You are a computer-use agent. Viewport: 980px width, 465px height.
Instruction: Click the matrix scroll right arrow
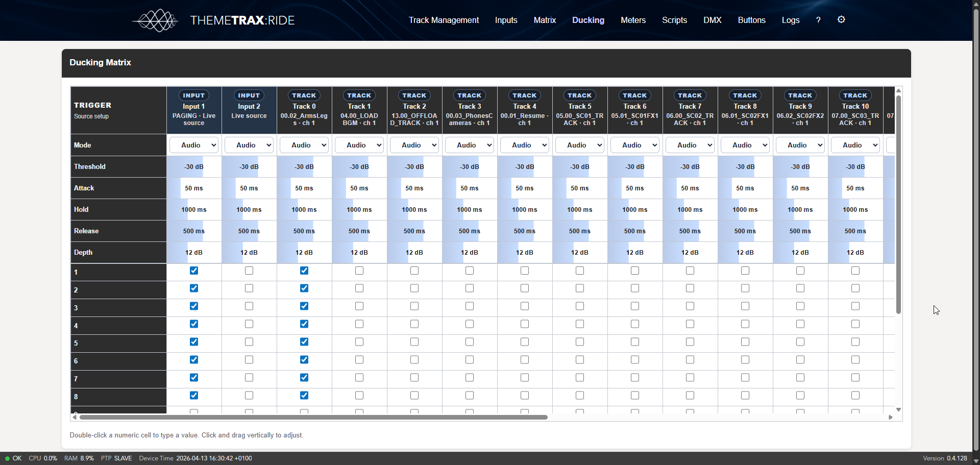click(891, 418)
